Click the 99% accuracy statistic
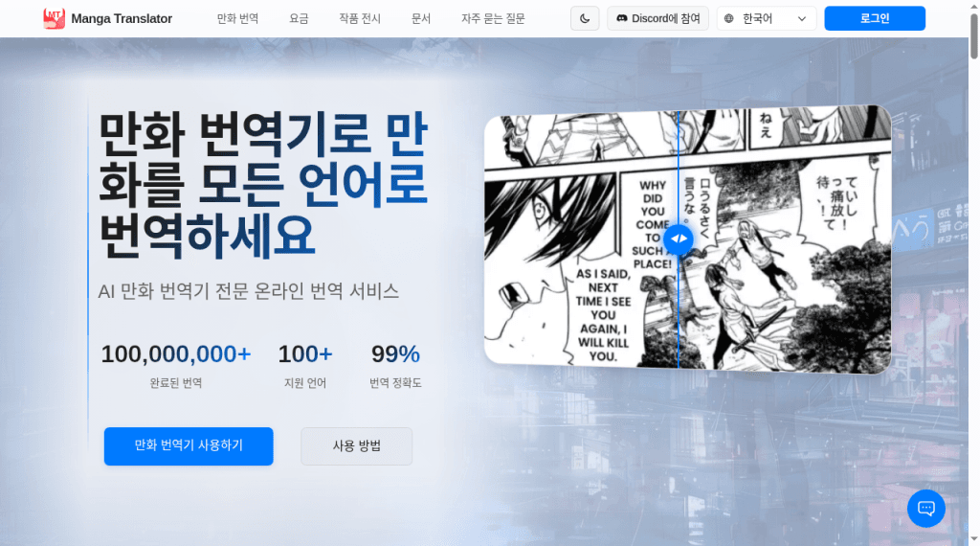The height and width of the screenshot is (546, 980). (x=395, y=354)
